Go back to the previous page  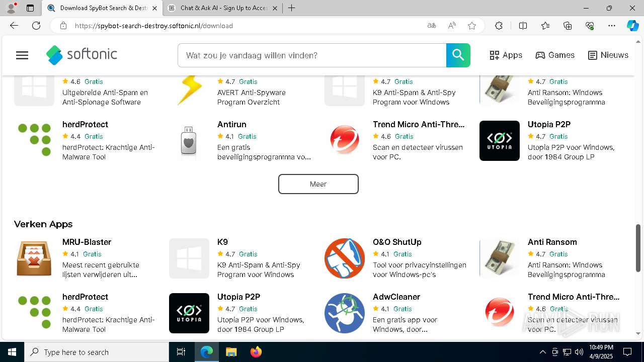pyautogui.click(x=14, y=26)
